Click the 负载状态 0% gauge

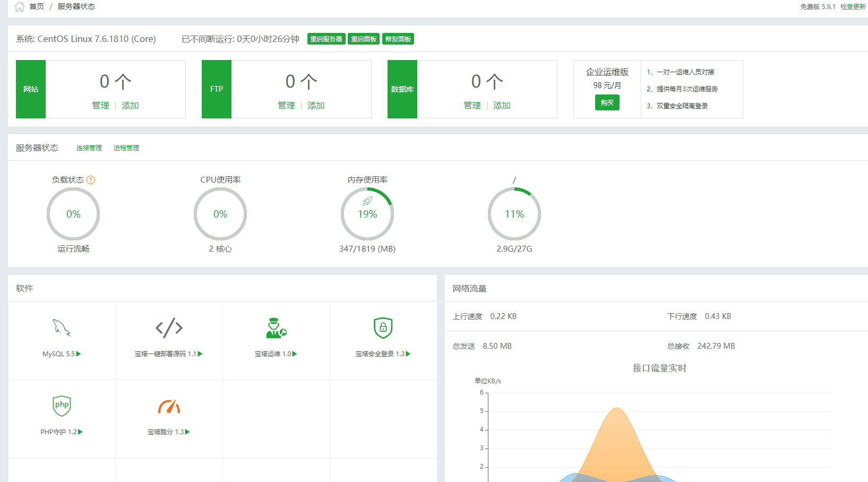click(x=73, y=214)
